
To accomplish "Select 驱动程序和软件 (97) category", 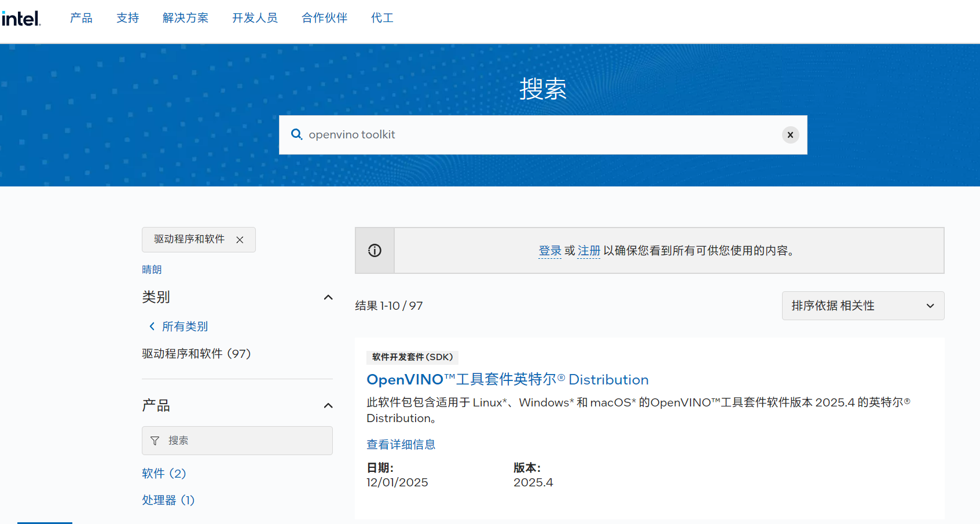I will click(x=196, y=354).
